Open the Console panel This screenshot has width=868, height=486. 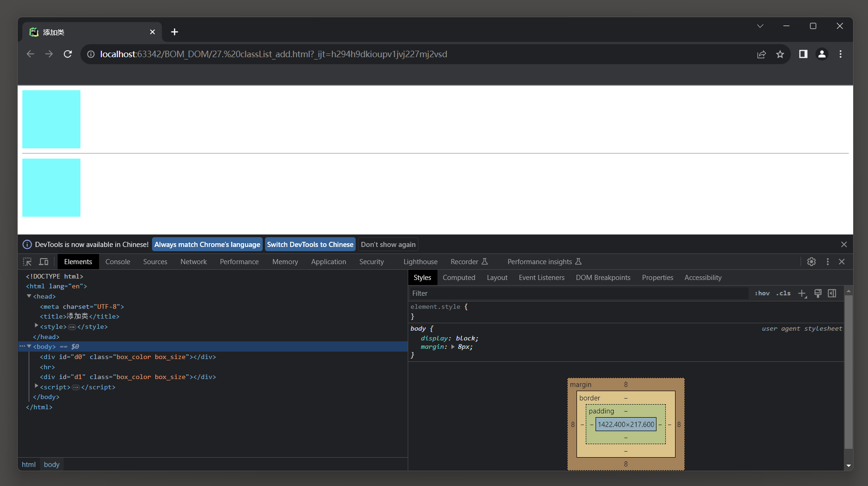coord(118,262)
